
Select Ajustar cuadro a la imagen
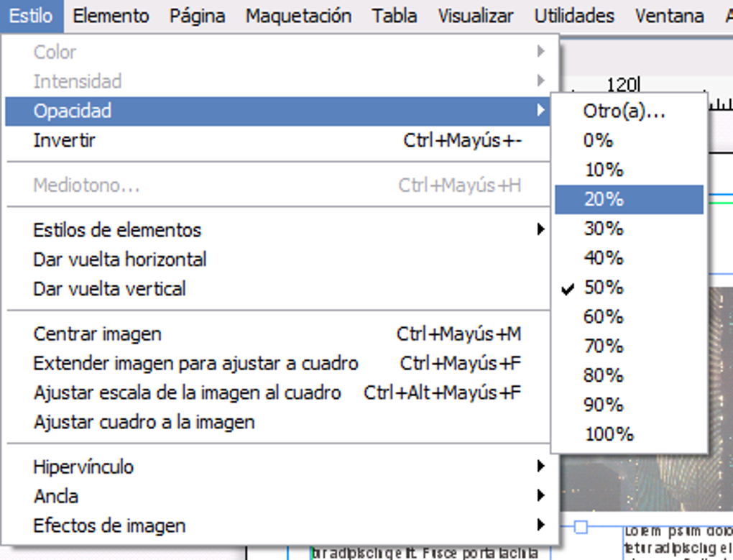click(x=144, y=422)
